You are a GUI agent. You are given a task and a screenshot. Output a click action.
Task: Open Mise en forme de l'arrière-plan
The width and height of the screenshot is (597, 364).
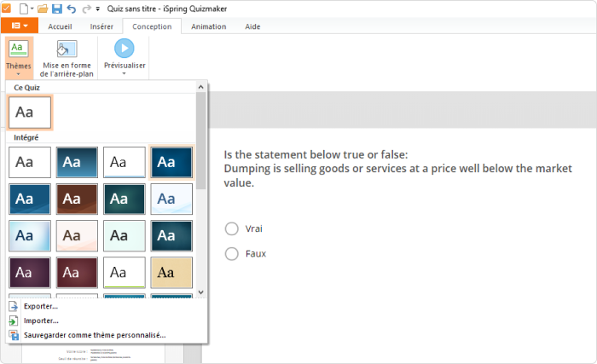pos(67,58)
